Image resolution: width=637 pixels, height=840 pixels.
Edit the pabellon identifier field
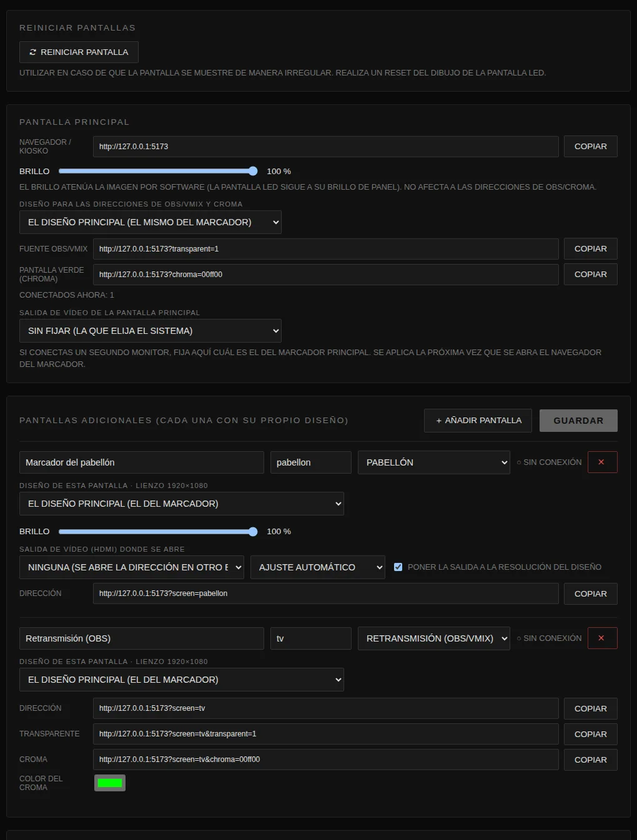click(311, 462)
